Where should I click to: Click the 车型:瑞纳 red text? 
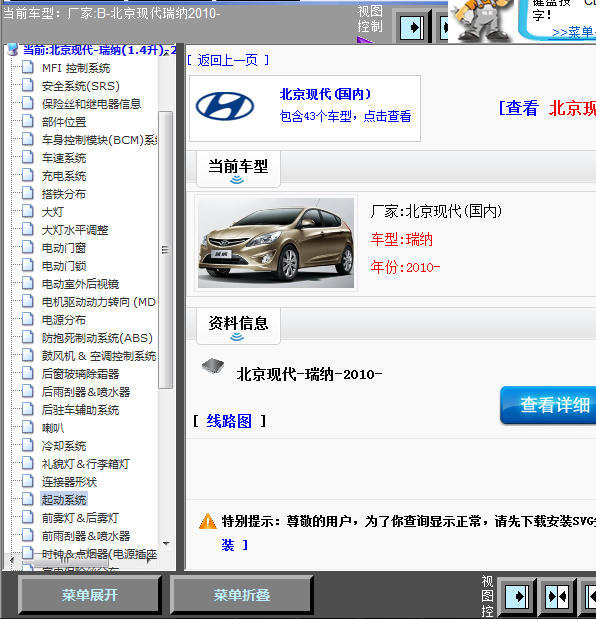[x=402, y=240]
